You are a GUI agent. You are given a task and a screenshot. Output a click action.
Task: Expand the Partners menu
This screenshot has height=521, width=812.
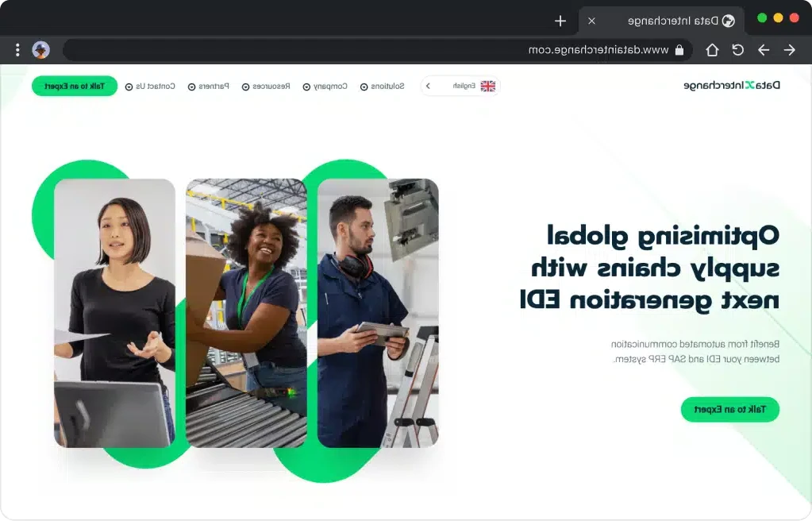(x=208, y=86)
